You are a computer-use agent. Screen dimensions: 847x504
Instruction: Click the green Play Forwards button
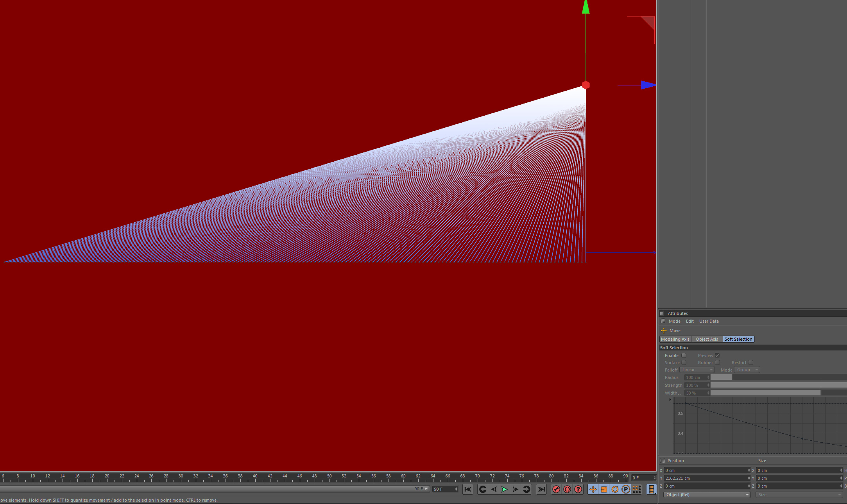click(x=505, y=489)
